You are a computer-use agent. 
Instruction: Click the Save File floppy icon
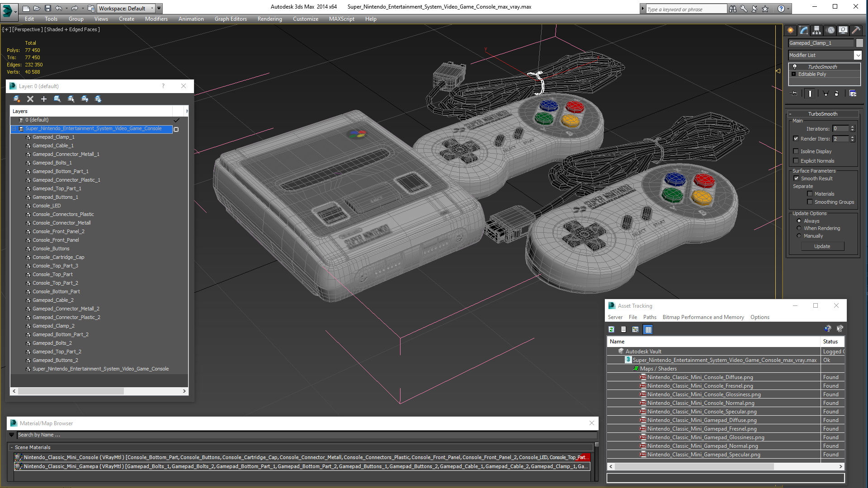47,8
